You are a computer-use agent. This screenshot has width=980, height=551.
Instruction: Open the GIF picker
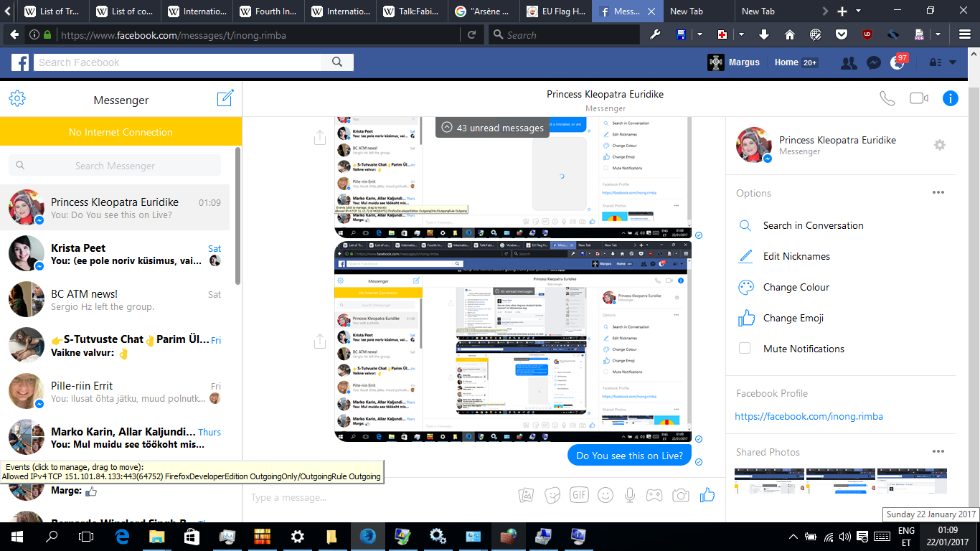pos(579,495)
